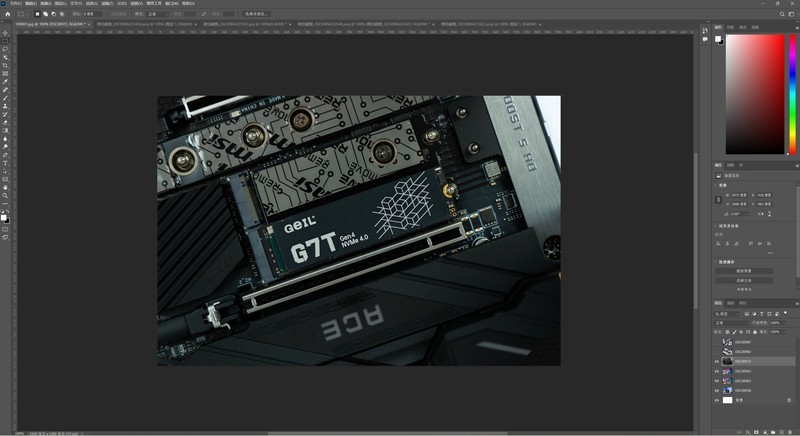The width and height of the screenshot is (800, 436).
Task: Hide the selected dark layer via eye icon
Action: (x=717, y=362)
